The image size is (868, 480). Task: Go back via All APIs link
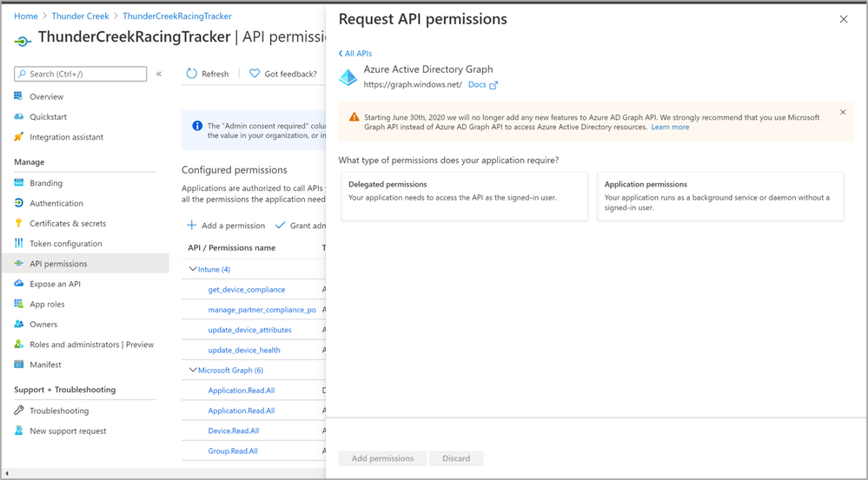coord(355,54)
